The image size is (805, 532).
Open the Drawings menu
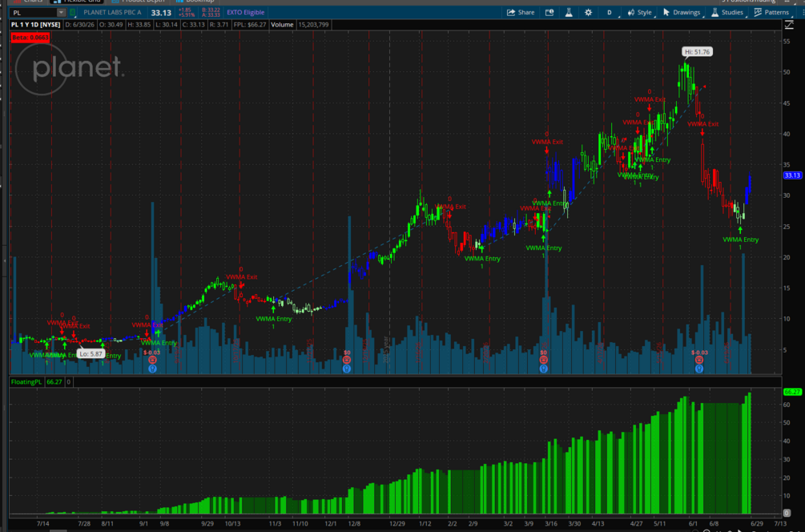coord(682,12)
